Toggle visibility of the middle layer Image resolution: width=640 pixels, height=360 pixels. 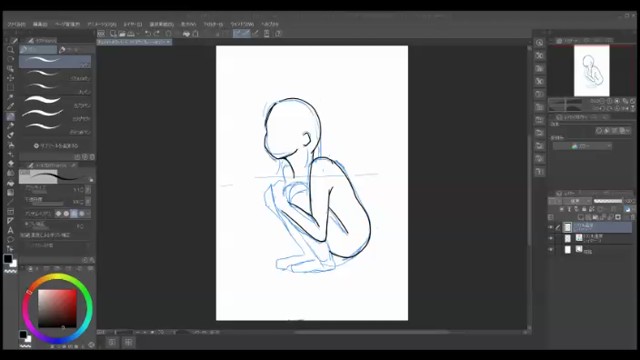pyautogui.click(x=551, y=238)
